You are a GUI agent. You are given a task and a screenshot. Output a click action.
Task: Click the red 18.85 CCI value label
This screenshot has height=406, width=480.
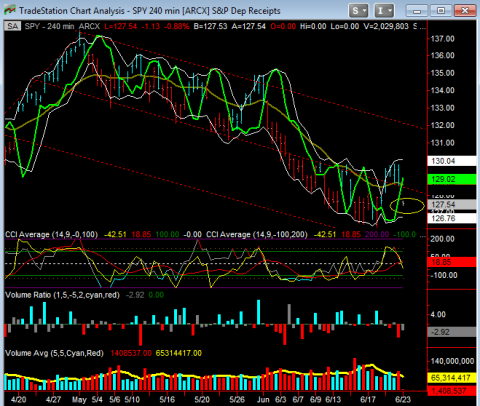tap(452, 262)
